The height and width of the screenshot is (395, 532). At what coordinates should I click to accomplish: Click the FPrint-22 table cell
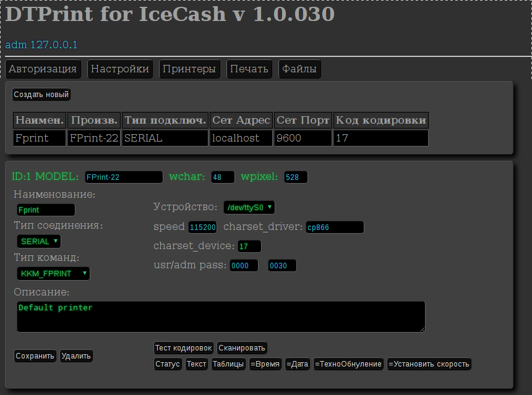94,138
